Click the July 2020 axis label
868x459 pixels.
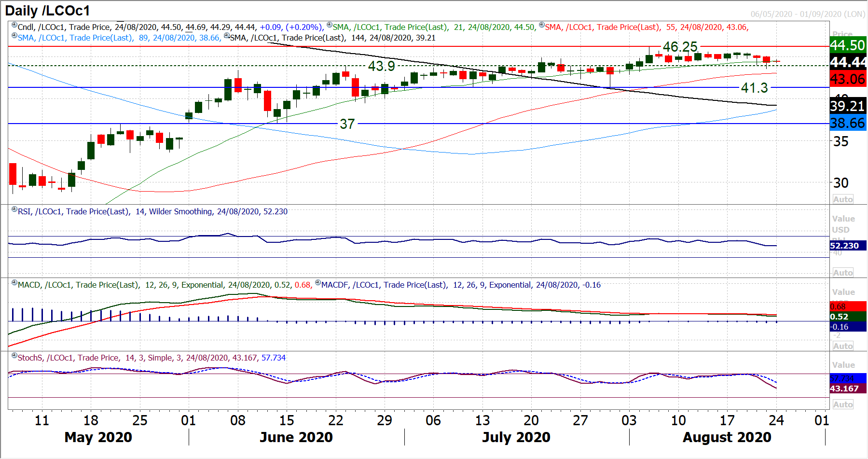(x=516, y=437)
